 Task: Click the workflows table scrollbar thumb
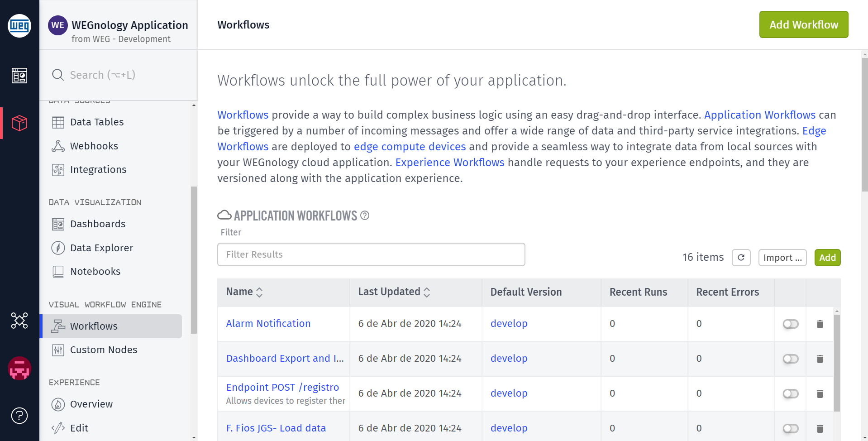pyautogui.click(x=837, y=363)
